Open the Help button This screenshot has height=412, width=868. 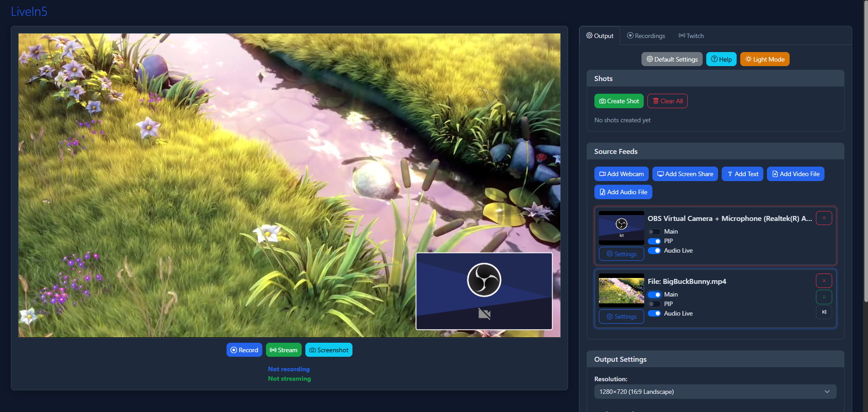[x=721, y=59]
